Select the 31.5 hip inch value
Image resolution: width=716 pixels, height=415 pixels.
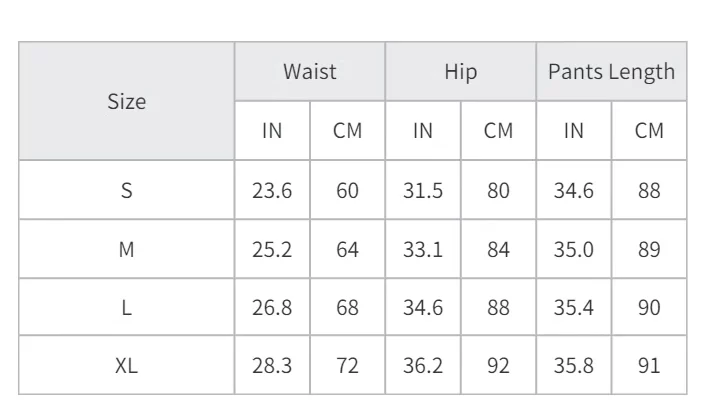[x=423, y=190]
